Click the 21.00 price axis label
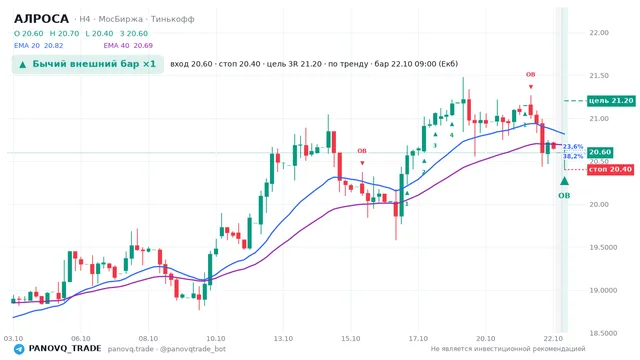The height and width of the screenshot is (360, 640). pyautogui.click(x=599, y=119)
